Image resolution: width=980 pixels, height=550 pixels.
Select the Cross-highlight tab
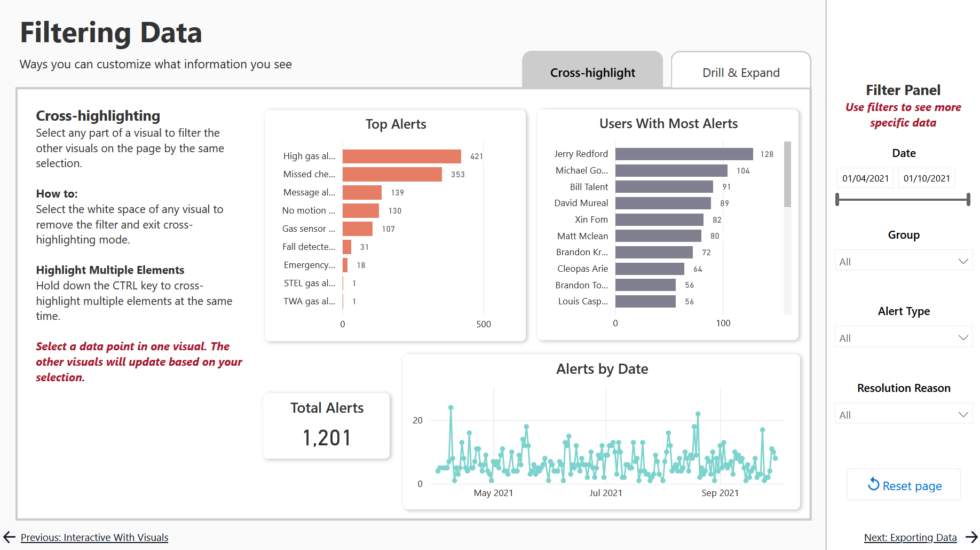[x=592, y=73]
